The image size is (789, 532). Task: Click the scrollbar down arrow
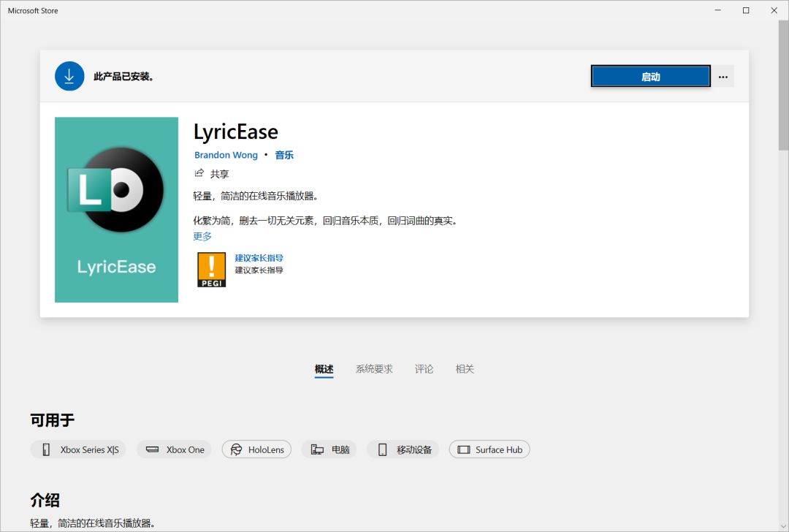click(783, 526)
